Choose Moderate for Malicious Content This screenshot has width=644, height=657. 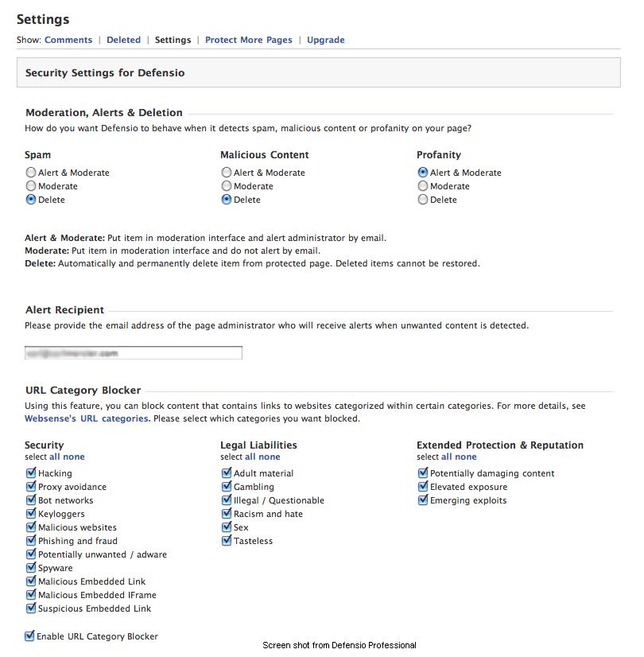coord(227,185)
